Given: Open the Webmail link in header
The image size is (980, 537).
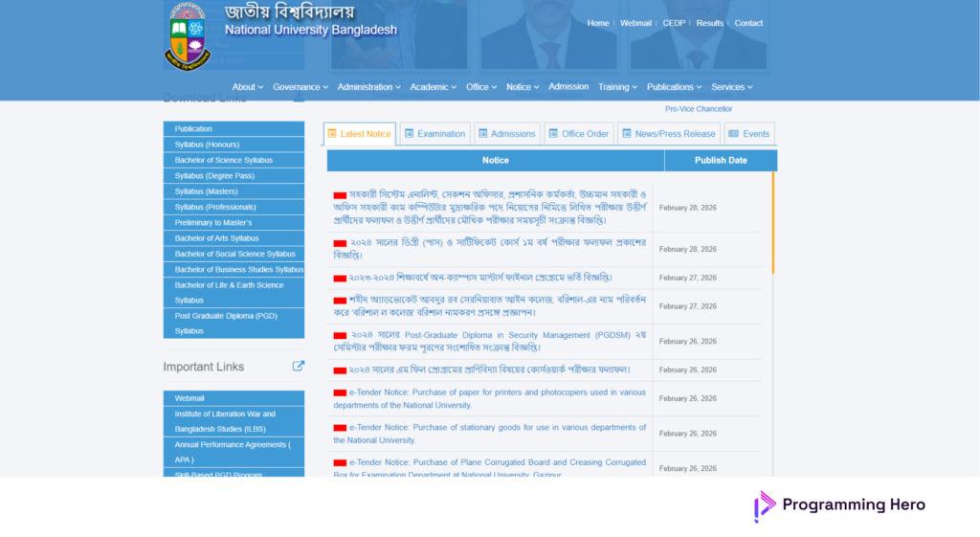Looking at the screenshot, I should tap(635, 23).
